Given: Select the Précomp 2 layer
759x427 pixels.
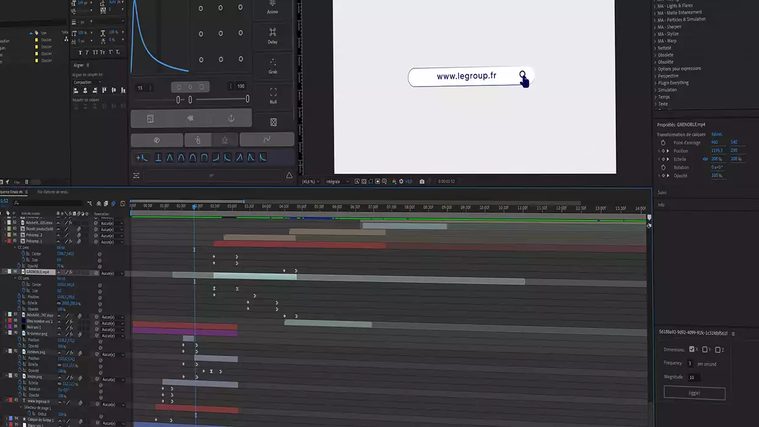Looking at the screenshot, I should [34, 235].
